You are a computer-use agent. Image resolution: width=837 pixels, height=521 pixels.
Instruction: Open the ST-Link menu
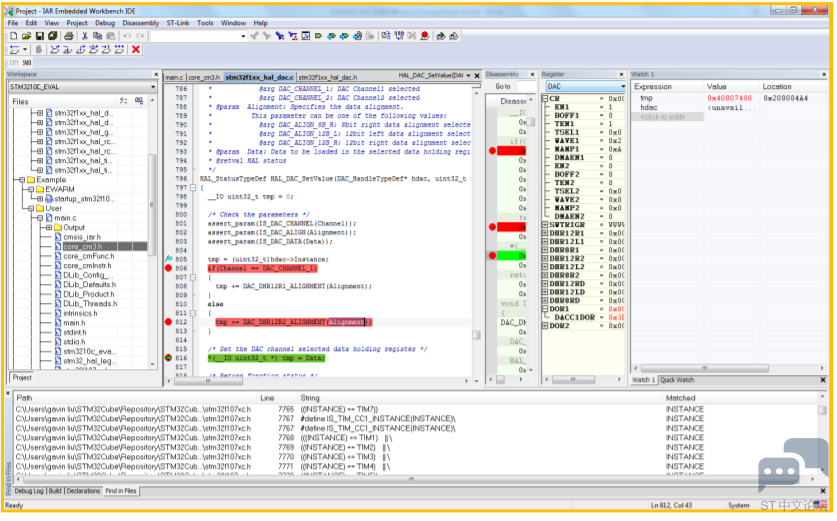178,23
